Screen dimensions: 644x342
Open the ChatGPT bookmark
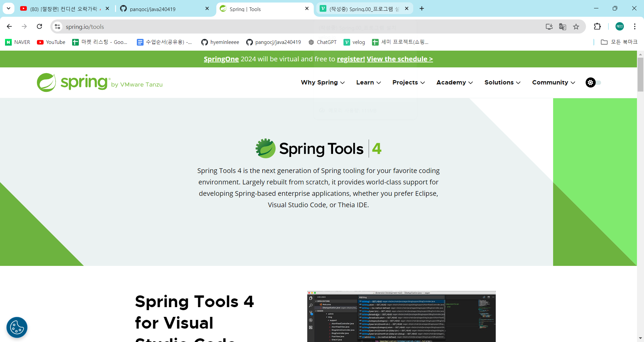322,42
